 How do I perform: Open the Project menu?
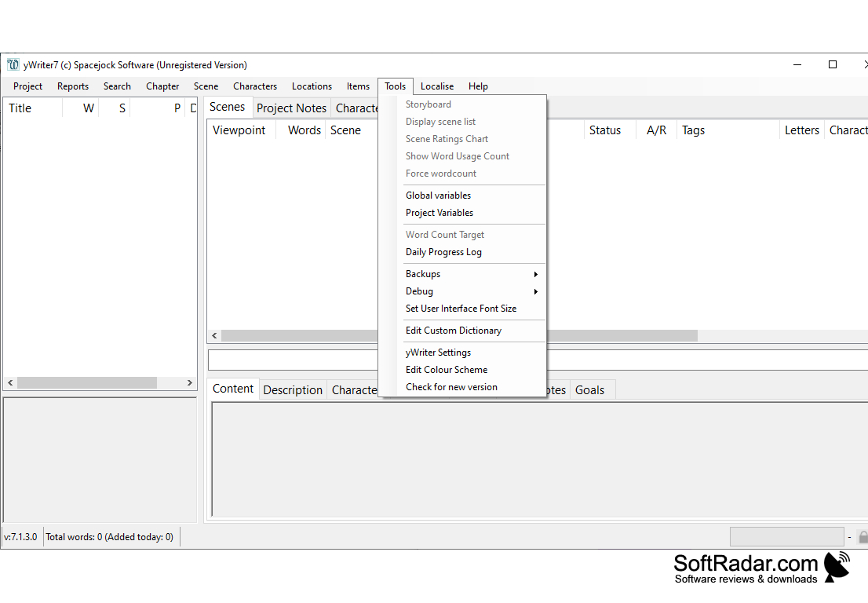(27, 86)
